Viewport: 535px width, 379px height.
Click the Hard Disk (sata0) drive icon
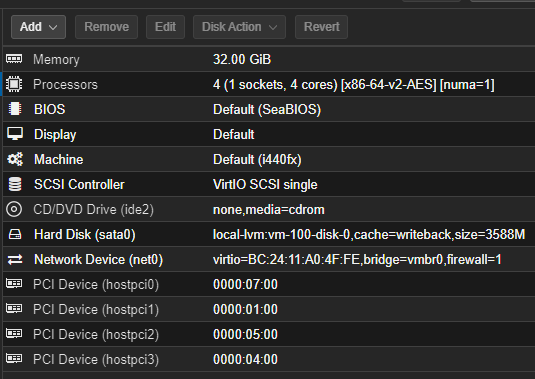pos(15,234)
